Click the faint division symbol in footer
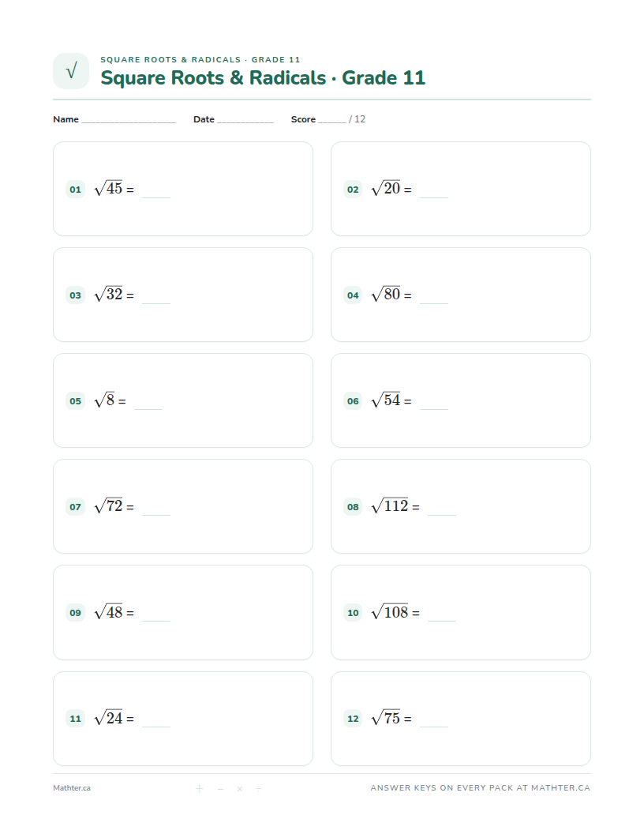644x834 pixels. tap(259, 788)
